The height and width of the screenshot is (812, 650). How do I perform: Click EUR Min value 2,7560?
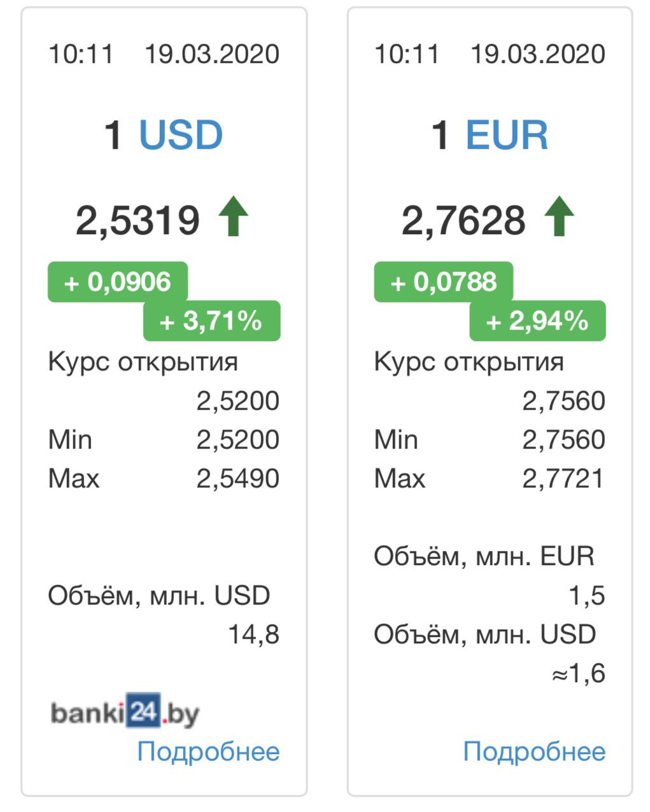pyautogui.click(x=563, y=440)
